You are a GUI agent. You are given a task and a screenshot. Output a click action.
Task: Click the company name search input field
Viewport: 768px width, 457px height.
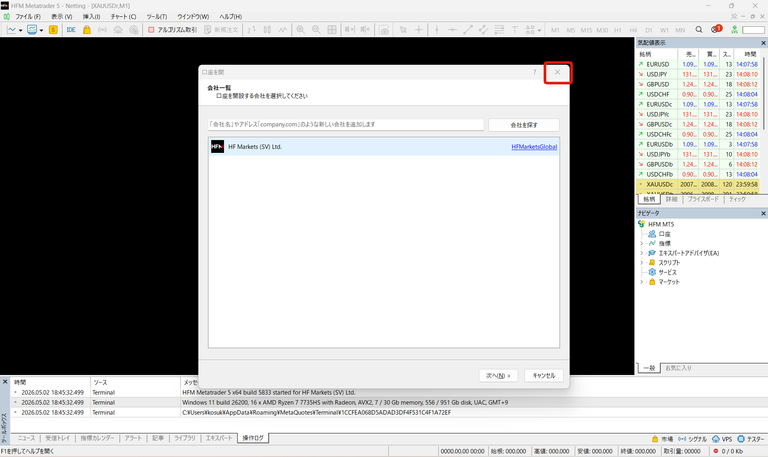tap(346, 124)
